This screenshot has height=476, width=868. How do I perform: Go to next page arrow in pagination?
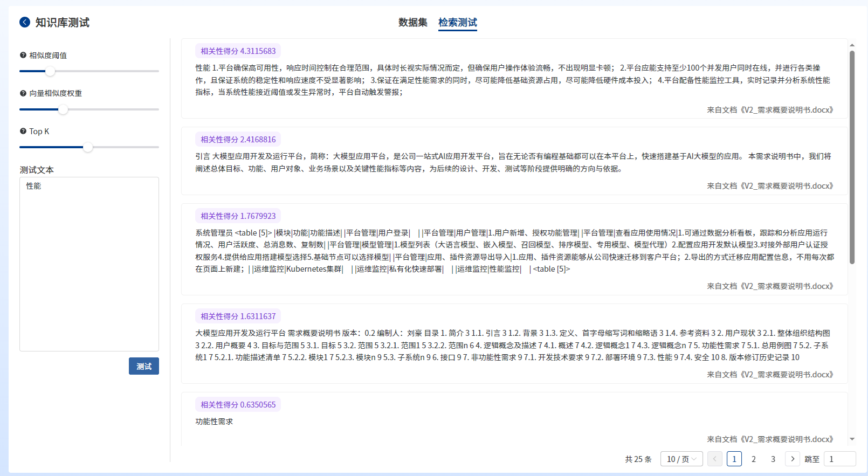click(792, 459)
